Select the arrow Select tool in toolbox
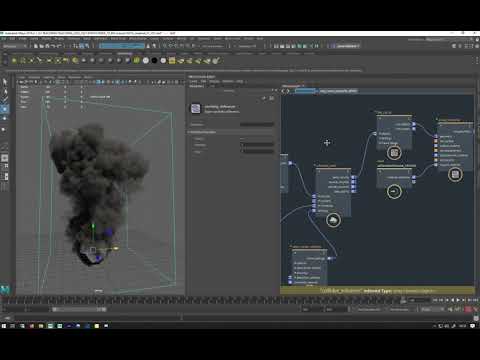 coord(5,82)
